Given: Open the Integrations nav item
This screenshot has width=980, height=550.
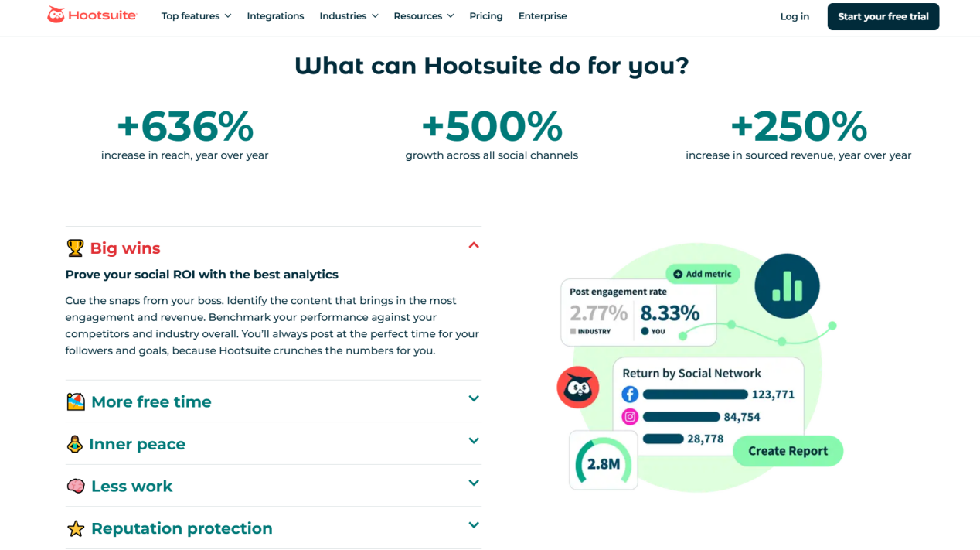Looking at the screenshot, I should pyautogui.click(x=275, y=16).
